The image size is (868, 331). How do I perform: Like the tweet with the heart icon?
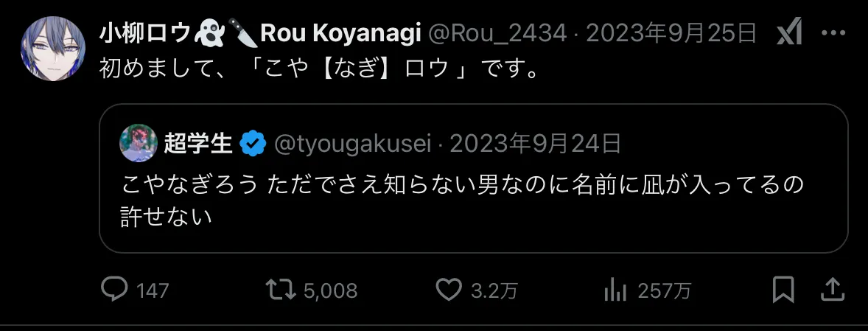pos(449,290)
